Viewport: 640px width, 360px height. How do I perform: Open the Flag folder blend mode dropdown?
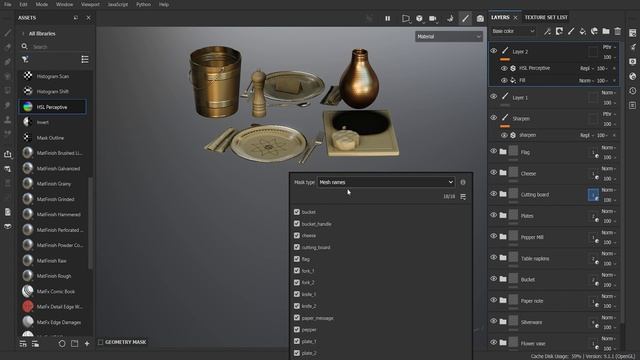(x=609, y=147)
